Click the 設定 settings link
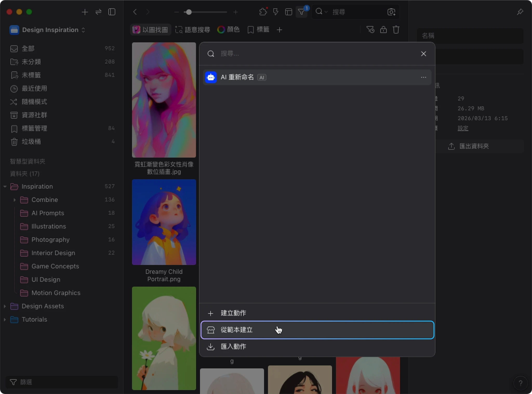 463,128
